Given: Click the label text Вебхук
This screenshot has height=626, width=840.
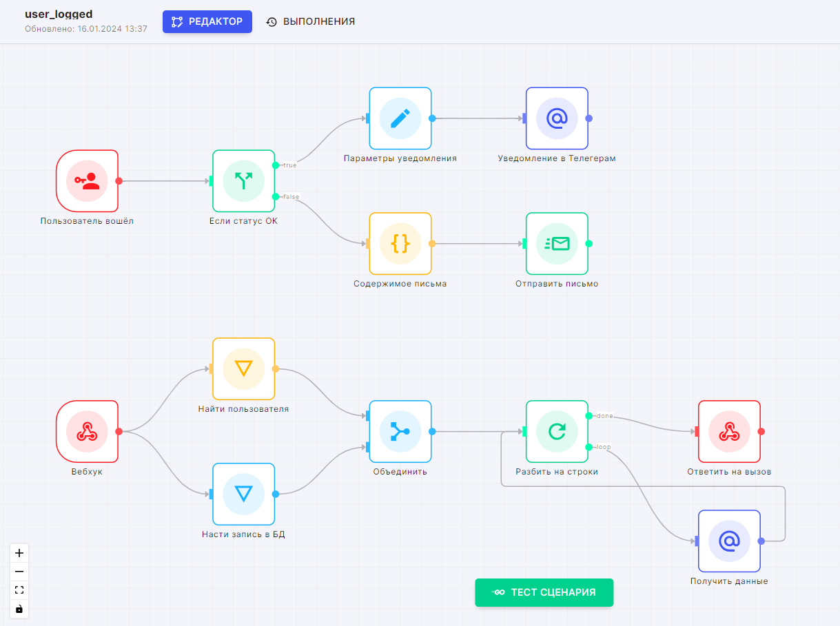Looking at the screenshot, I should pos(87,472).
